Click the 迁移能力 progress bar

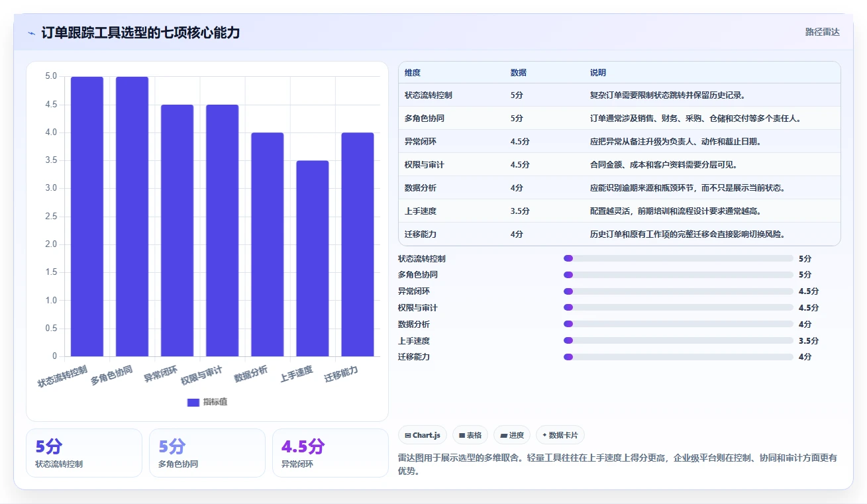tap(678, 357)
